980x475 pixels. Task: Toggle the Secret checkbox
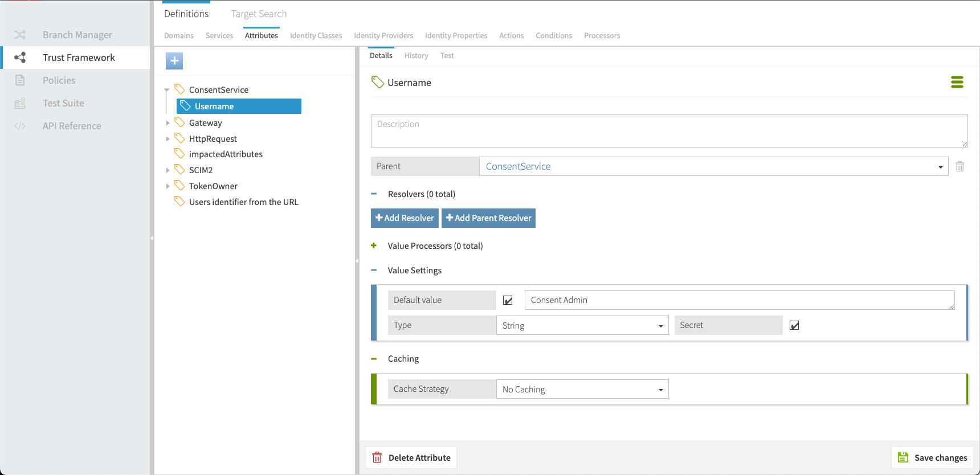[x=794, y=325]
